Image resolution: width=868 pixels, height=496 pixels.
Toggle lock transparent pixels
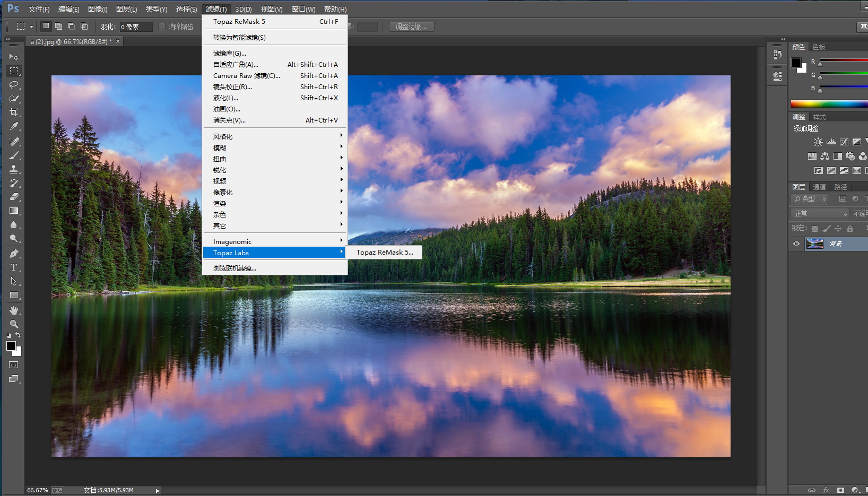pos(814,229)
